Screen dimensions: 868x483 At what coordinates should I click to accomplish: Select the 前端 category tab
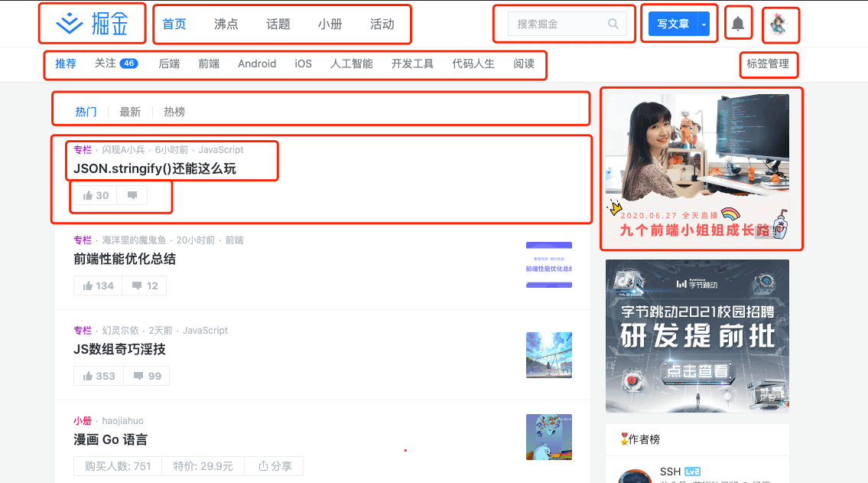pyautogui.click(x=209, y=64)
